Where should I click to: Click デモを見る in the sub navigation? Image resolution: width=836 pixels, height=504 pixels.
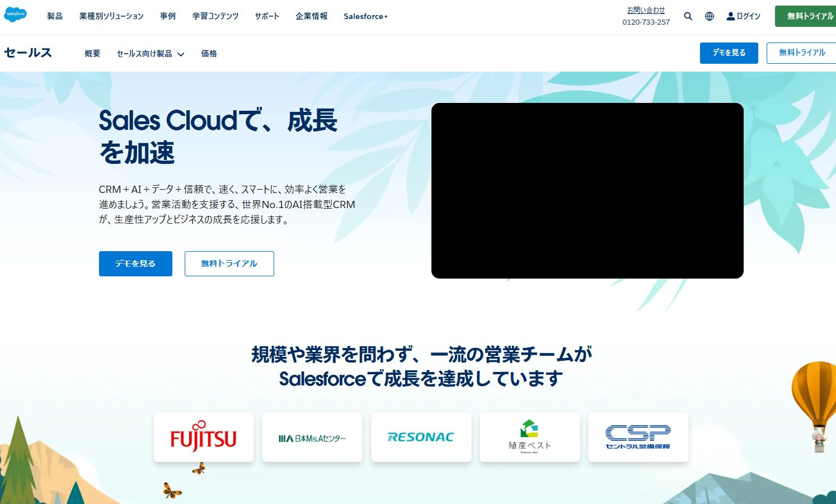pos(729,53)
